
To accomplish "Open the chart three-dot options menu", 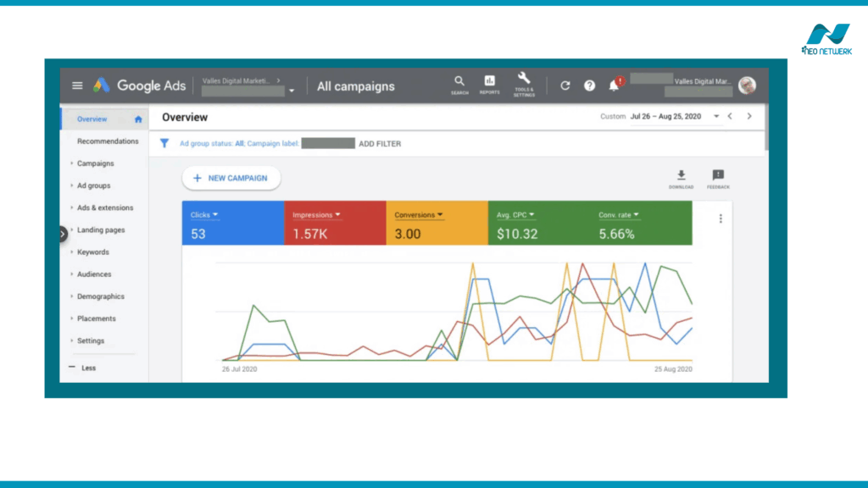I will click(x=721, y=219).
